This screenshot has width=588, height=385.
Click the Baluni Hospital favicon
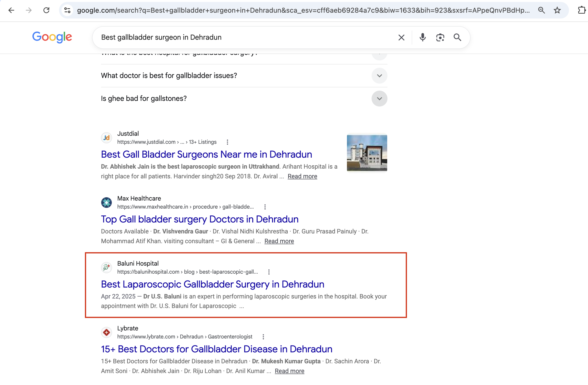pyautogui.click(x=106, y=267)
